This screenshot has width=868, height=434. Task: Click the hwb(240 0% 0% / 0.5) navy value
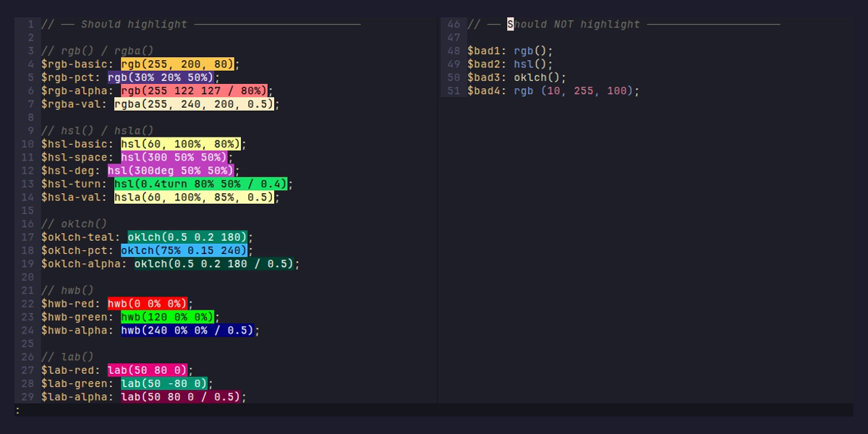pyautogui.click(x=187, y=331)
